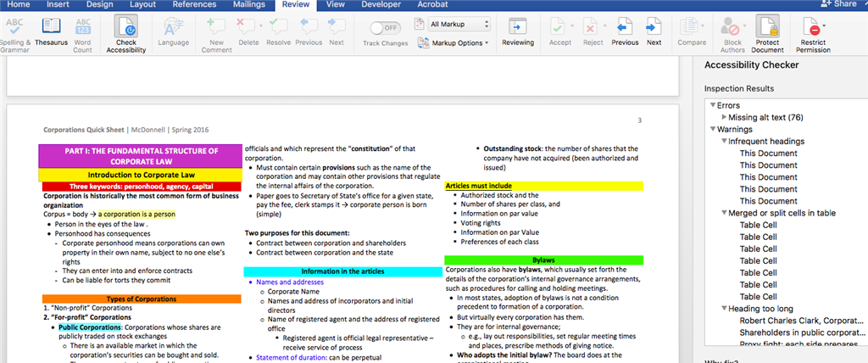Jump to Previous change
This screenshot has height=363, width=868.
coord(625,32)
